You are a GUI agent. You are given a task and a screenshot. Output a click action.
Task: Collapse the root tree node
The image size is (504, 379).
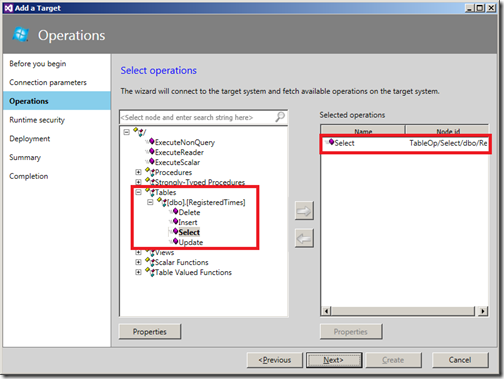[x=126, y=132]
